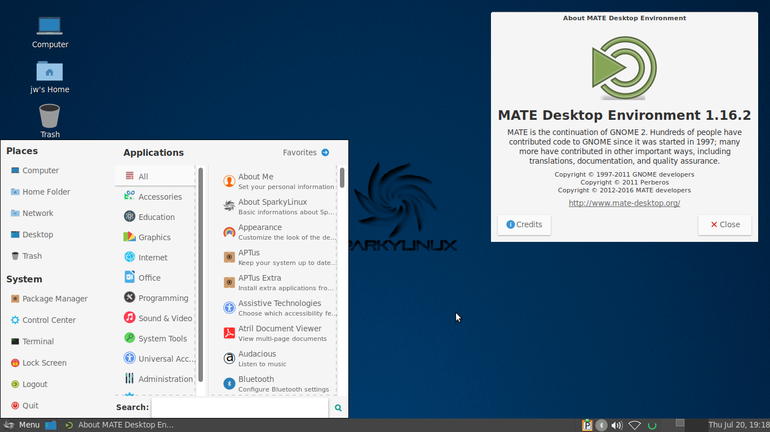Launch About SparkyLinux
The image size is (770, 432).
click(x=278, y=206)
